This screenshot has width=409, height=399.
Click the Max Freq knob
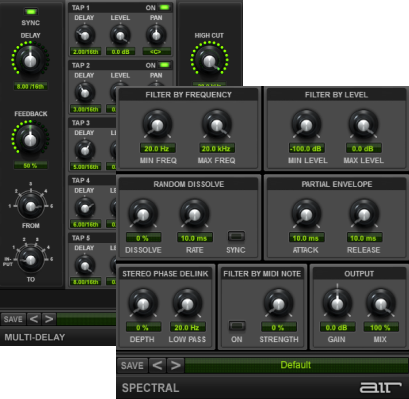coord(216,125)
